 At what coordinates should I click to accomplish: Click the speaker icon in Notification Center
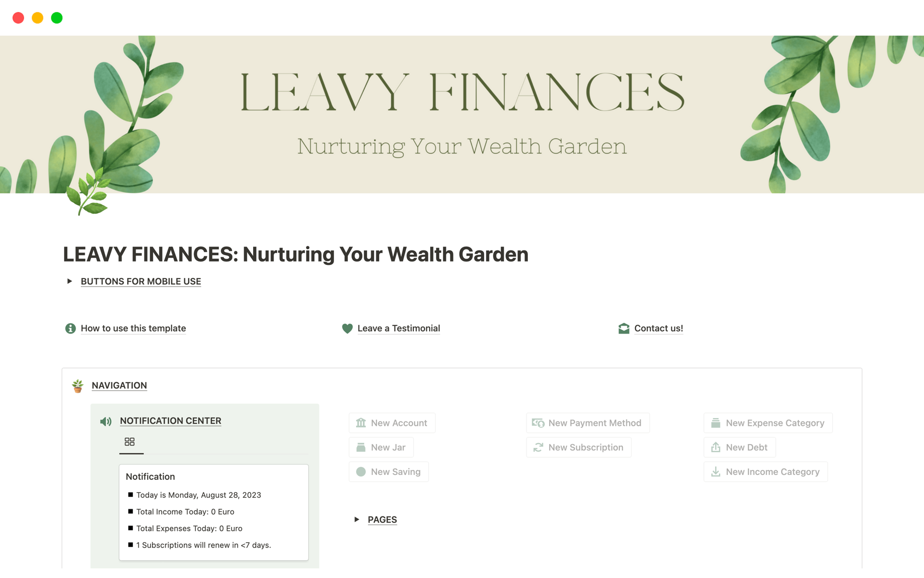(106, 421)
